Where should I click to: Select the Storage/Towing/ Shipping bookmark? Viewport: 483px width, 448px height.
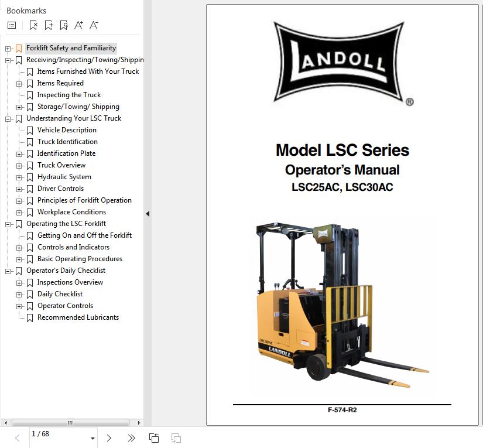pos(78,107)
